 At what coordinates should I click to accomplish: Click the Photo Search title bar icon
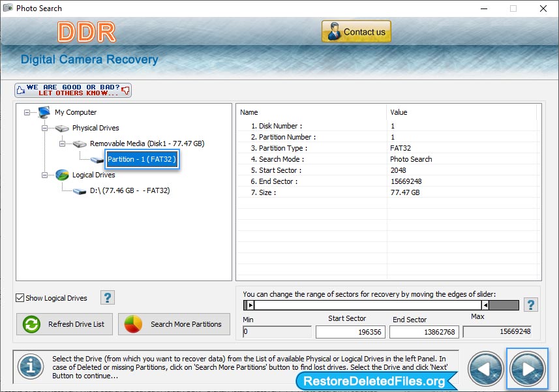pos(8,8)
